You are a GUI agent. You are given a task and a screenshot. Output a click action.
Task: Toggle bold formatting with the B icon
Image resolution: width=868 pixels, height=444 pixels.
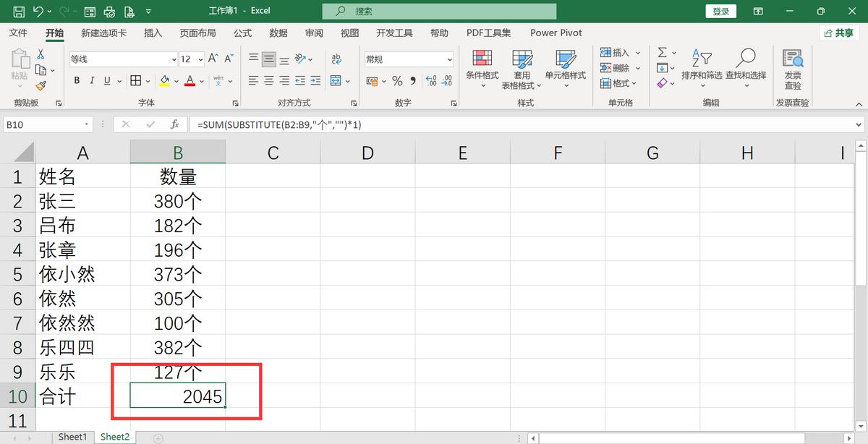76,81
